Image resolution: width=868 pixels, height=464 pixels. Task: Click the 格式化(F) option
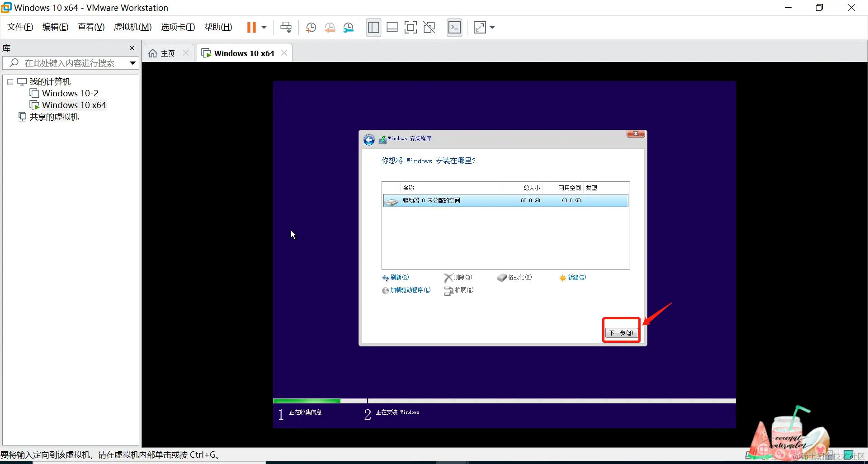point(514,278)
